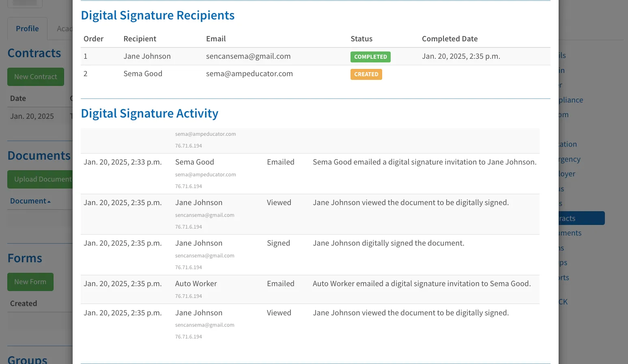
Task: Click the Created column header under Forms
Action: 24,304
